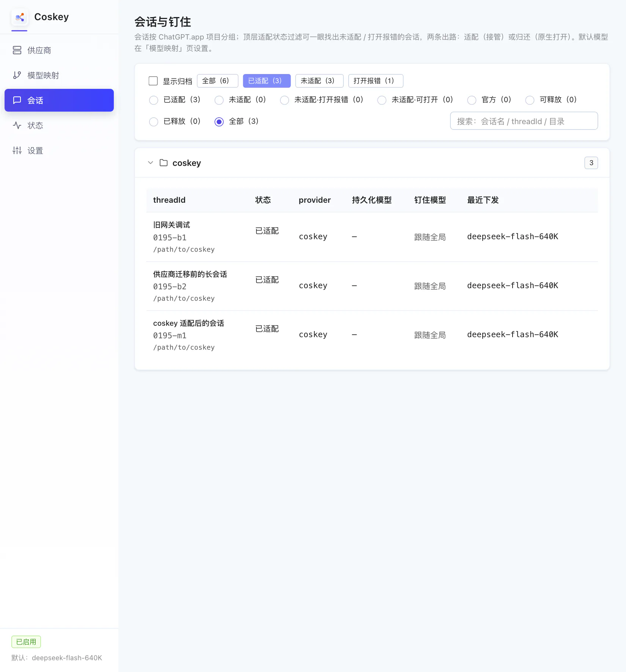This screenshot has width=626, height=672.
Task: Click the 旧网关调试 session name
Action: click(x=171, y=225)
